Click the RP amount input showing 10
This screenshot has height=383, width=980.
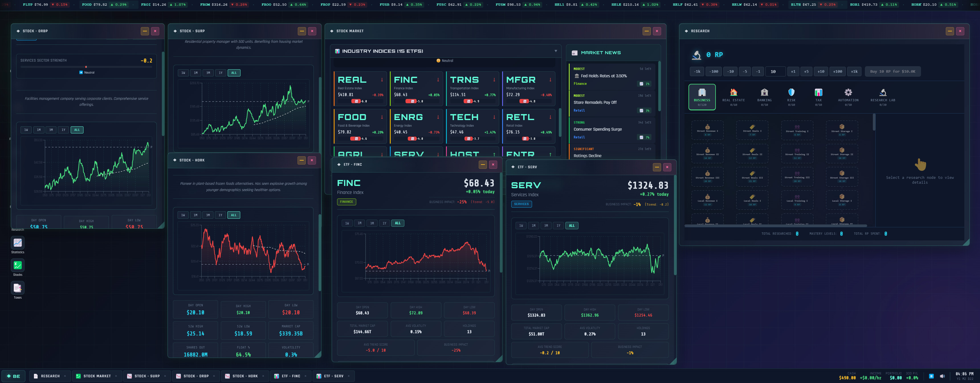pyautogui.click(x=775, y=71)
